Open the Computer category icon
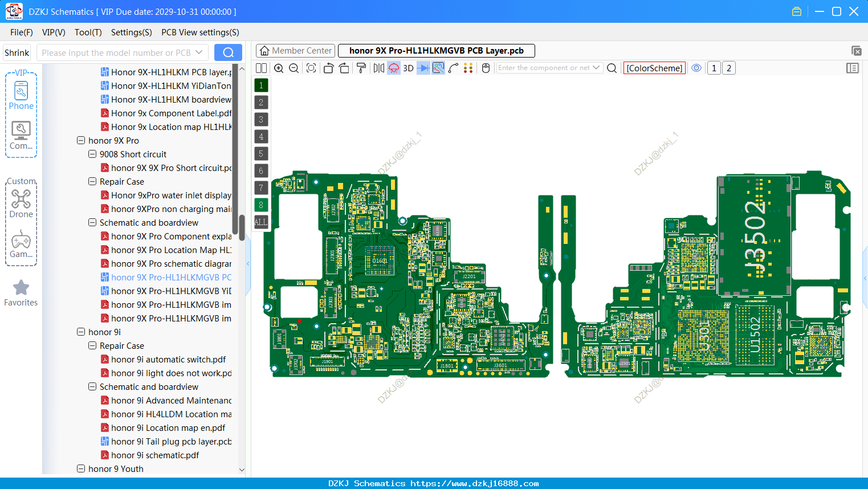Image resolution: width=868 pixels, height=489 pixels. tap(21, 136)
